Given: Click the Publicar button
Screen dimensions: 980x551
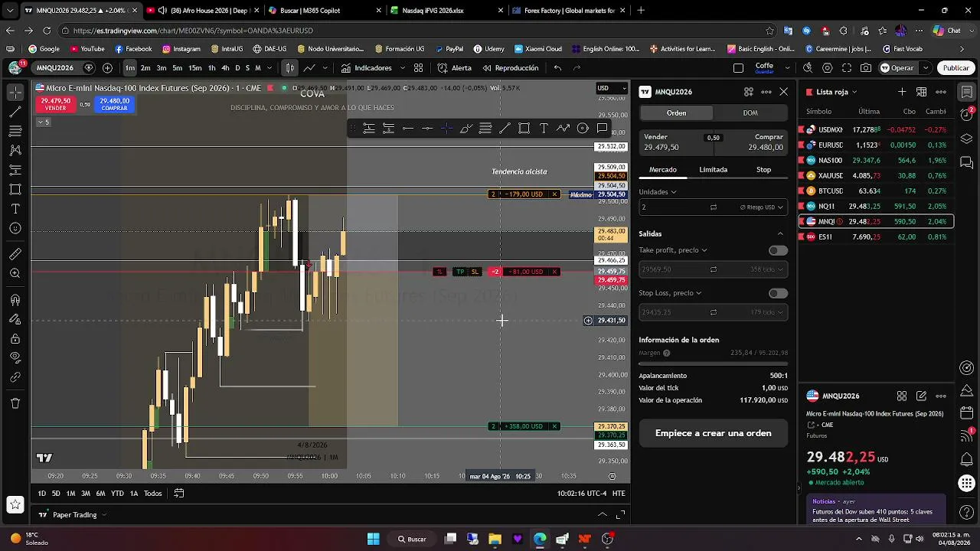Looking at the screenshot, I should pyautogui.click(x=955, y=68).
